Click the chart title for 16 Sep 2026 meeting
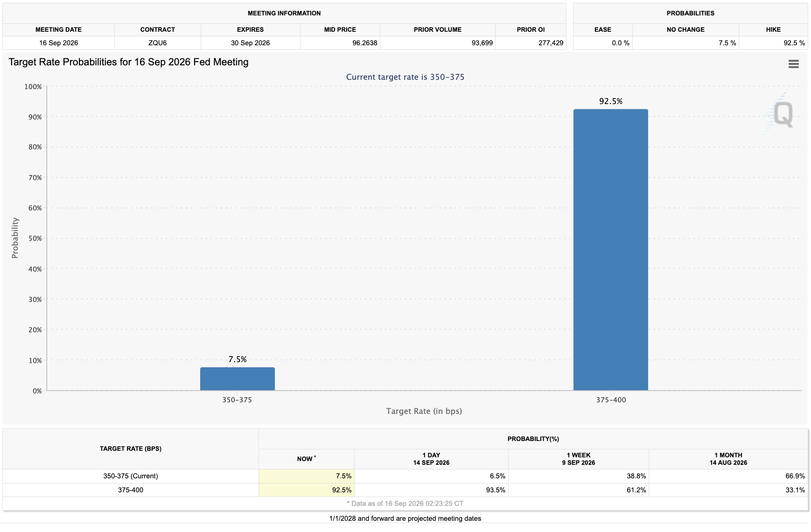Screen dimensions: 811x532 (x=128, y=62)
